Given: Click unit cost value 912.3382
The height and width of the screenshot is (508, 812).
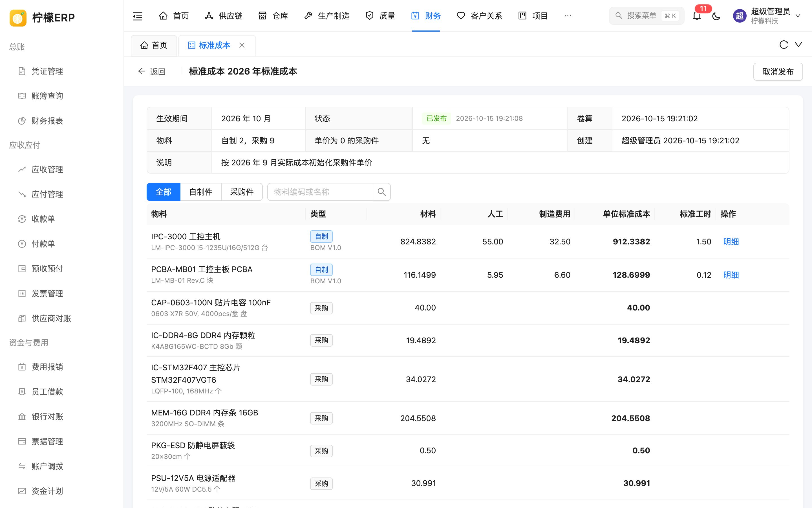Looking at the screenshot, I should (631, 242).
